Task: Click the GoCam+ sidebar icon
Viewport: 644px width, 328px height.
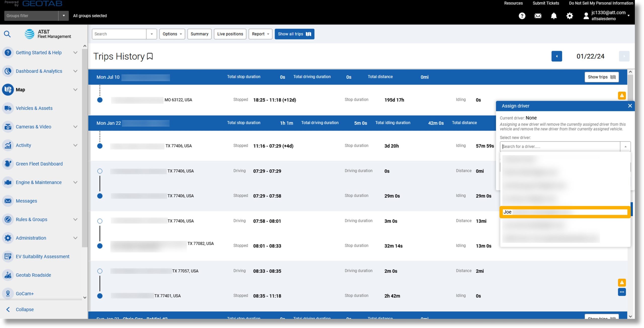Action: [8, 294]
